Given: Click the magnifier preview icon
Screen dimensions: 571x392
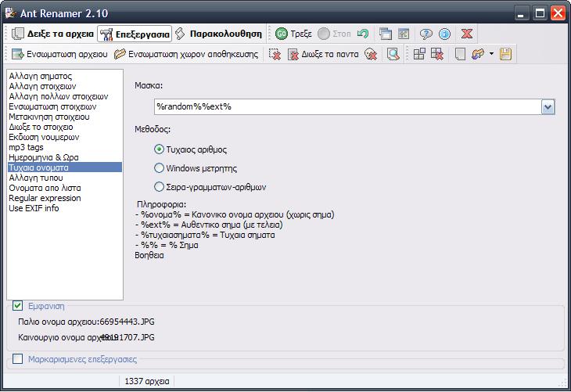Looking at the screenshot, I should coord(393,54).
